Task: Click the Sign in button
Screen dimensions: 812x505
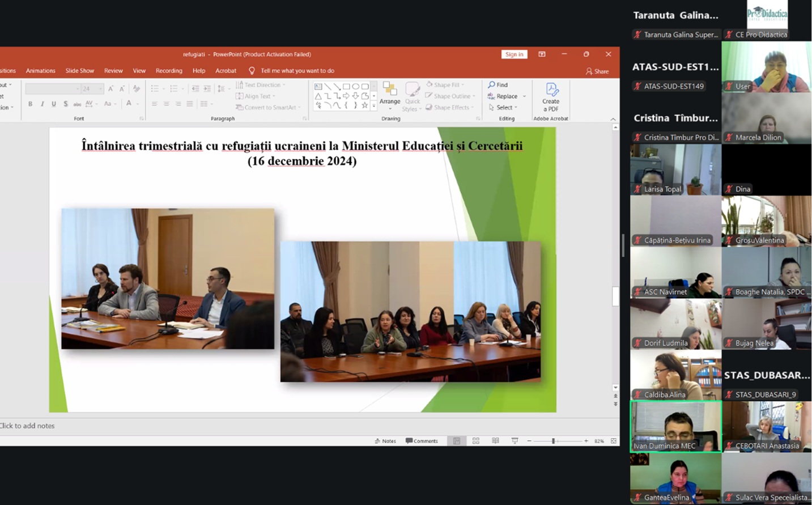Action: point(514,54)
